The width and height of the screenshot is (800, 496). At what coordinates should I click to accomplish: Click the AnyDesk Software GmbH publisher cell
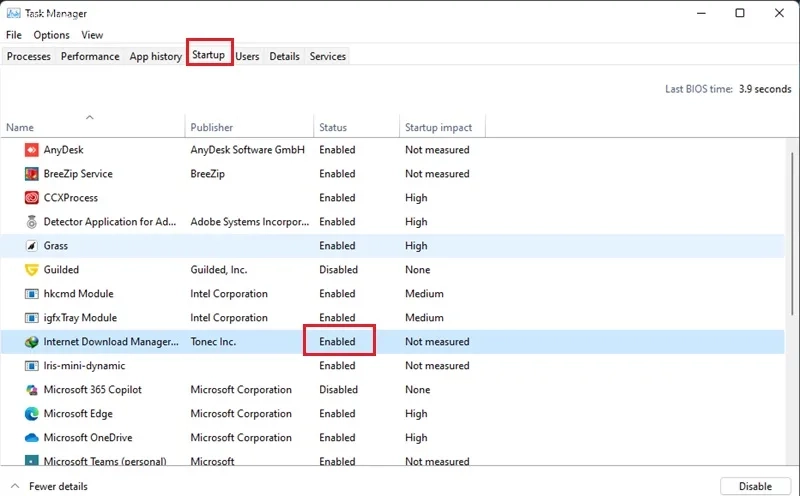click(x=247, y=150)
